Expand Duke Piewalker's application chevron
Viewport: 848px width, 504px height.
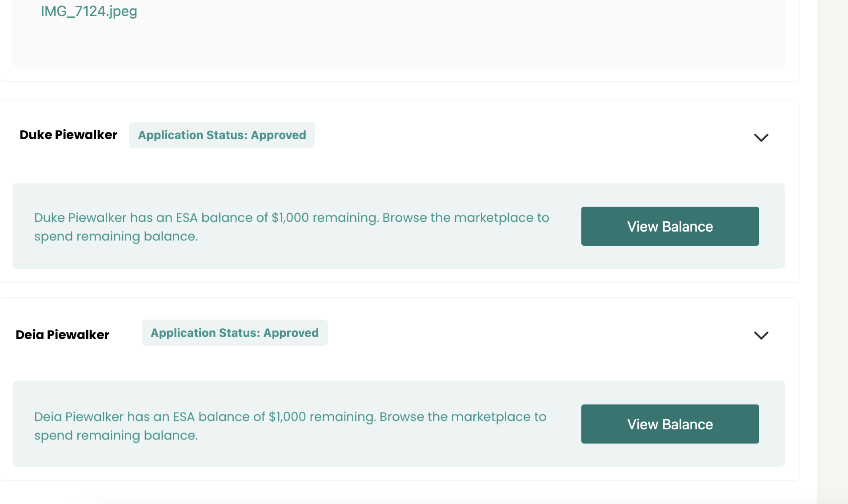(x=761, y=138)
